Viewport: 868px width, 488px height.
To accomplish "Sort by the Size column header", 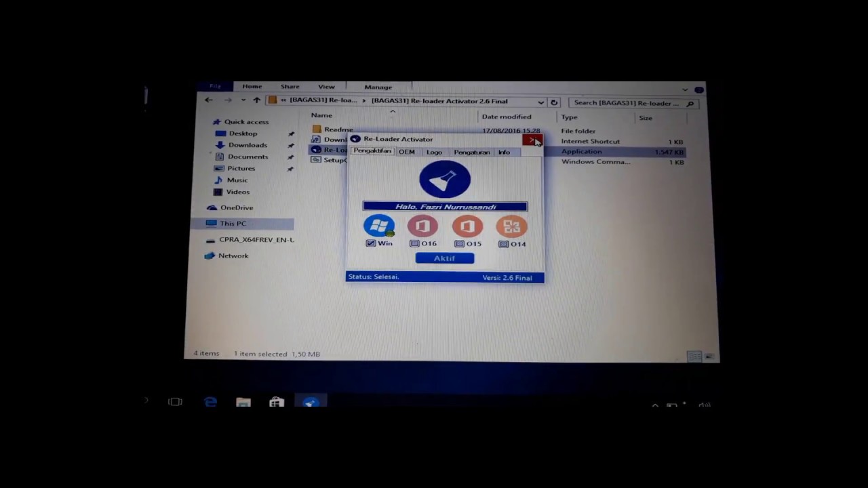I will (646, 118).
